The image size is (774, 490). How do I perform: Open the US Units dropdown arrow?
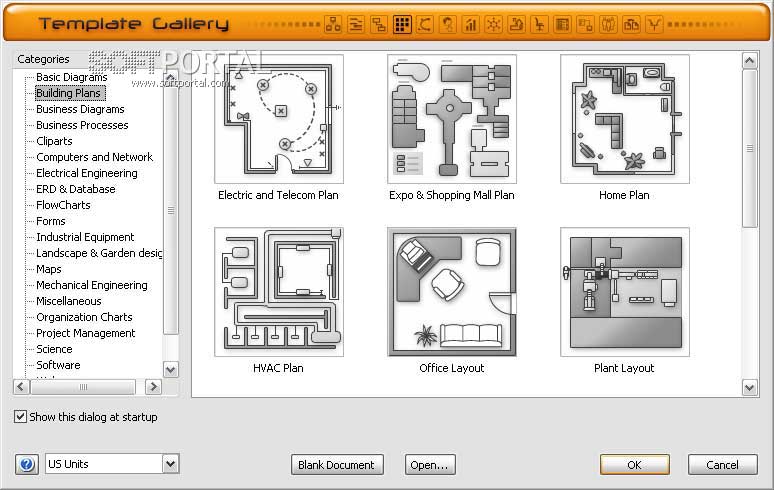coord(171,464)
